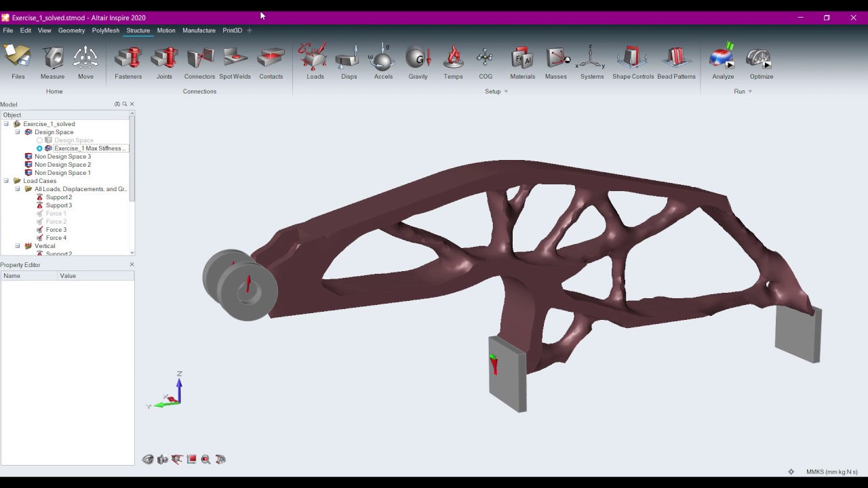
Task: Click the zoom fit magnifier icon
Action: [x=206, y=460]
